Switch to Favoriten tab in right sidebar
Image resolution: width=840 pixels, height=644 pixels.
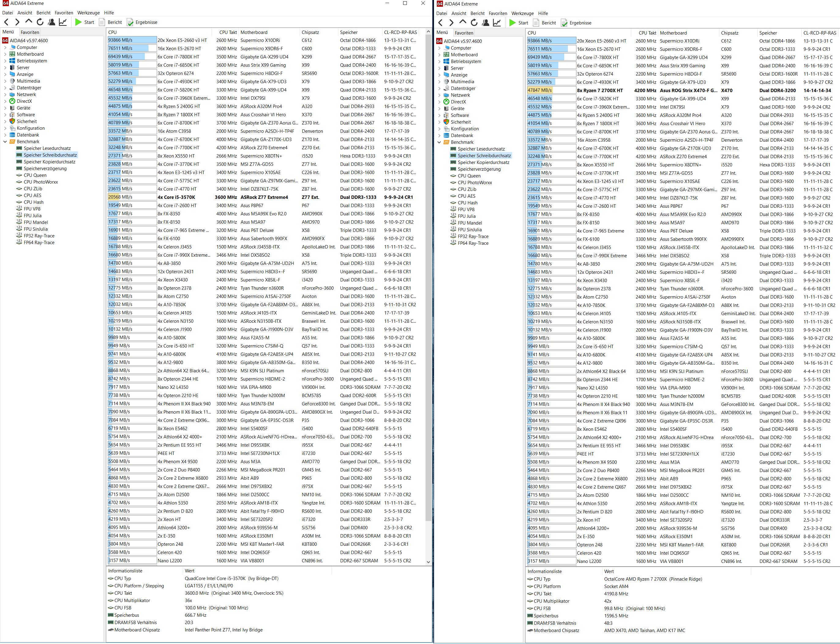coord(464,33)
